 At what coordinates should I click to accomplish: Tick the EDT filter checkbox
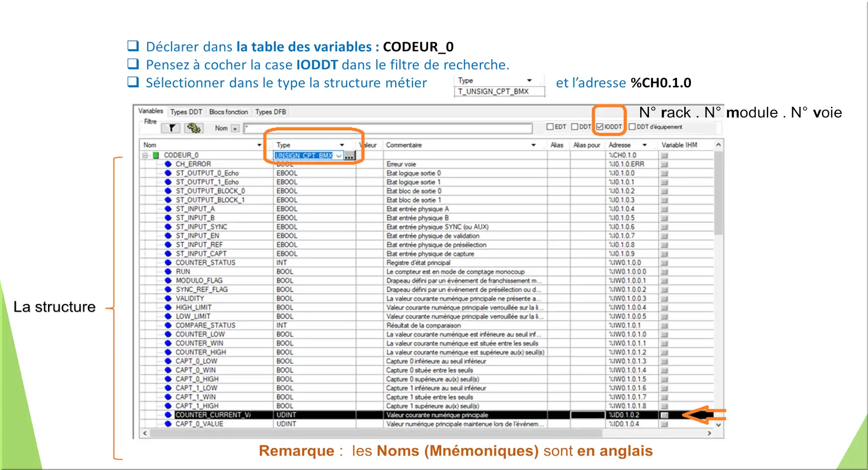click(x=550, y=127)
